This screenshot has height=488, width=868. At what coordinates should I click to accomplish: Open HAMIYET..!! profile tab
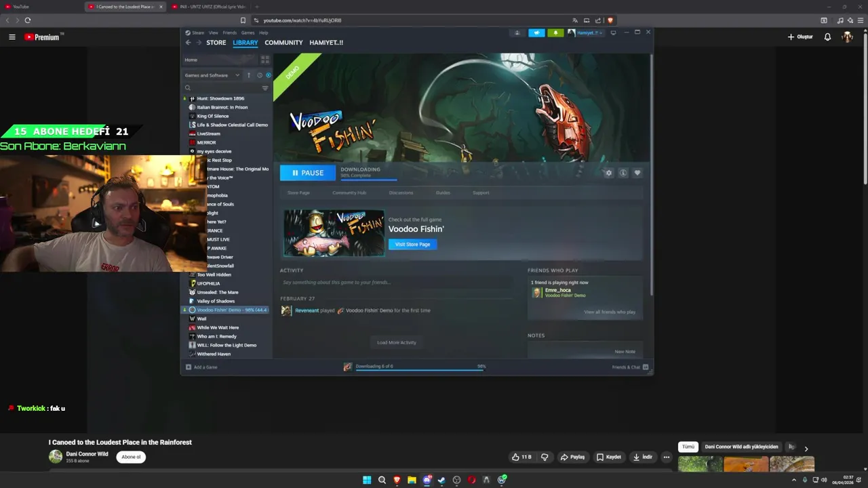[326, 43]
